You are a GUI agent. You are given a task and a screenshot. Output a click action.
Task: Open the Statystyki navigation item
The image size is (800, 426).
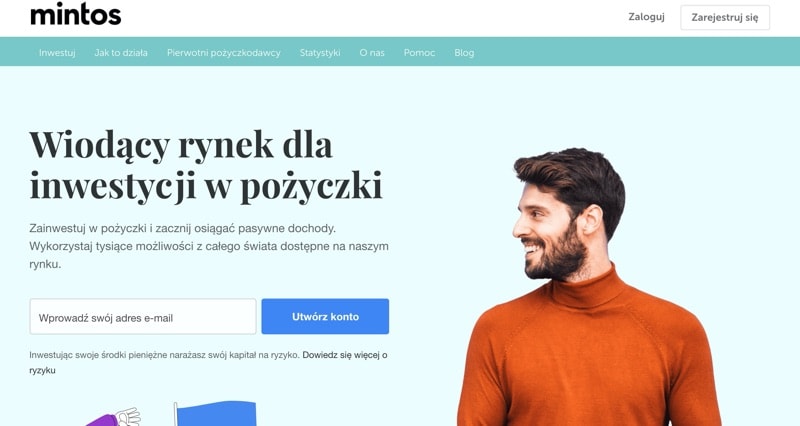click(320, 53)
